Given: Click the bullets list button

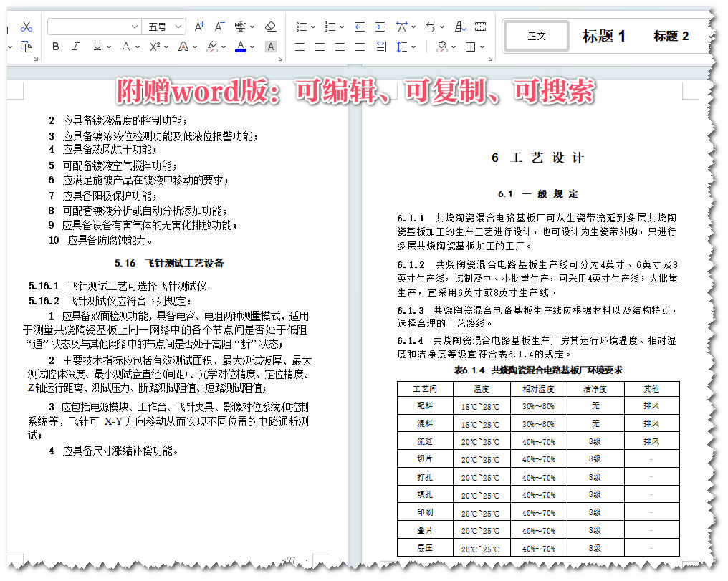Looking at the screenshot, I should [x=302, y=27].
